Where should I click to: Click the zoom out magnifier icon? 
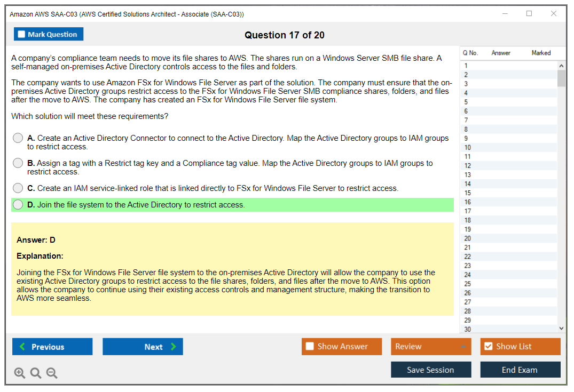(52, 373)
